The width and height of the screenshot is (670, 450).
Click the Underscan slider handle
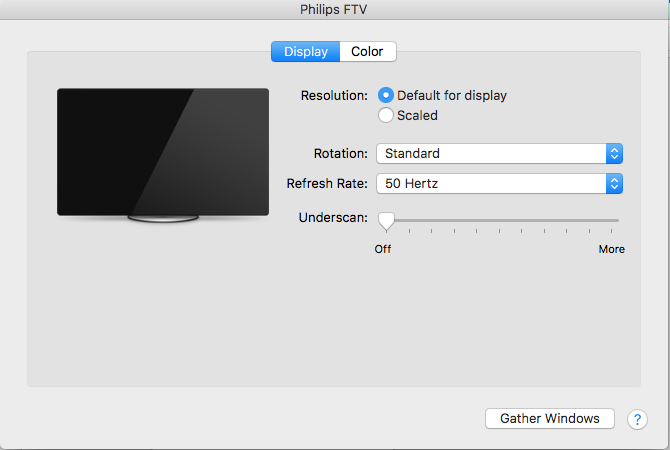pyautogui.click(x=386, y=221)
